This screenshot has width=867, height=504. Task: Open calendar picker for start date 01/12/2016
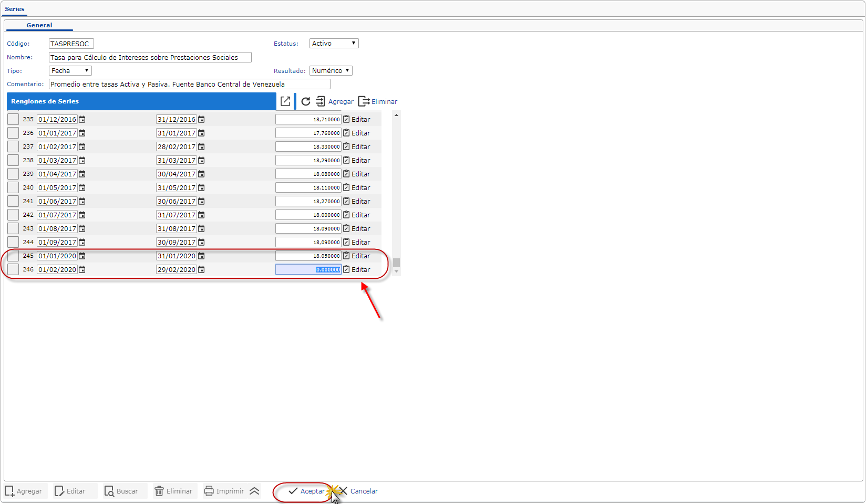82,120
